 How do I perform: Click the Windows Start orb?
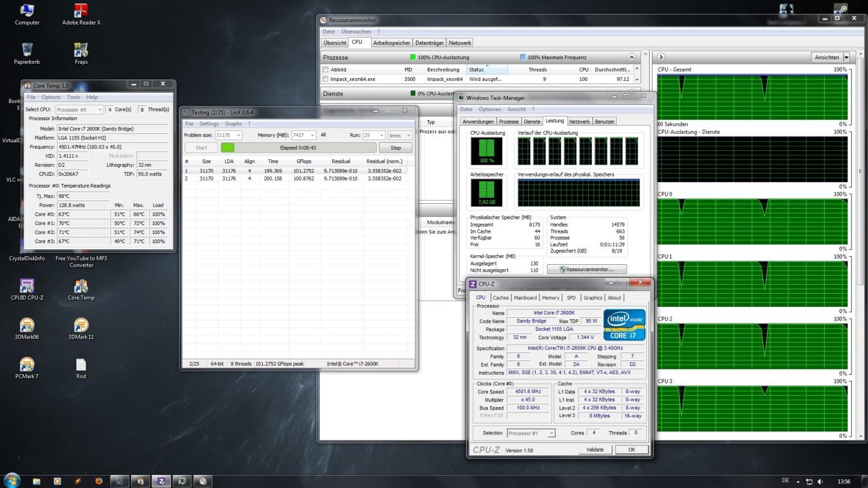pyautogui.click(x=11, y=480)
